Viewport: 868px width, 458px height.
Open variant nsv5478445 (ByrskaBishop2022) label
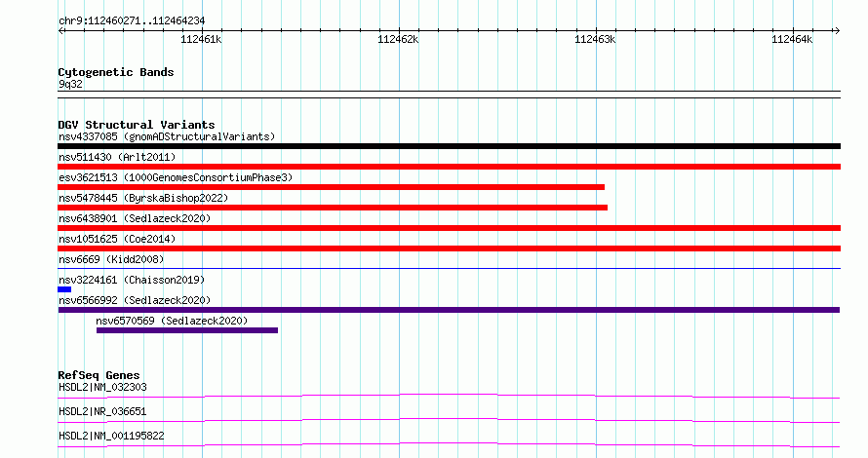(x=143, y=198)
